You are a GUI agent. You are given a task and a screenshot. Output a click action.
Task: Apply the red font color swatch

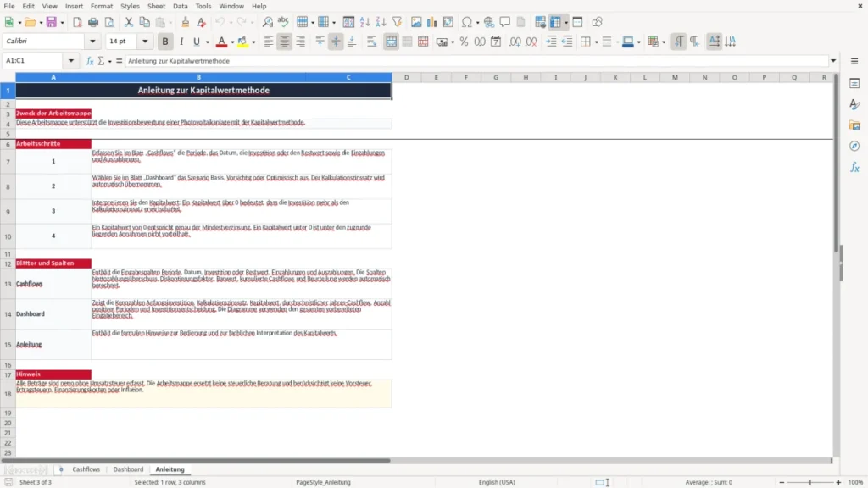coord(221,42)
